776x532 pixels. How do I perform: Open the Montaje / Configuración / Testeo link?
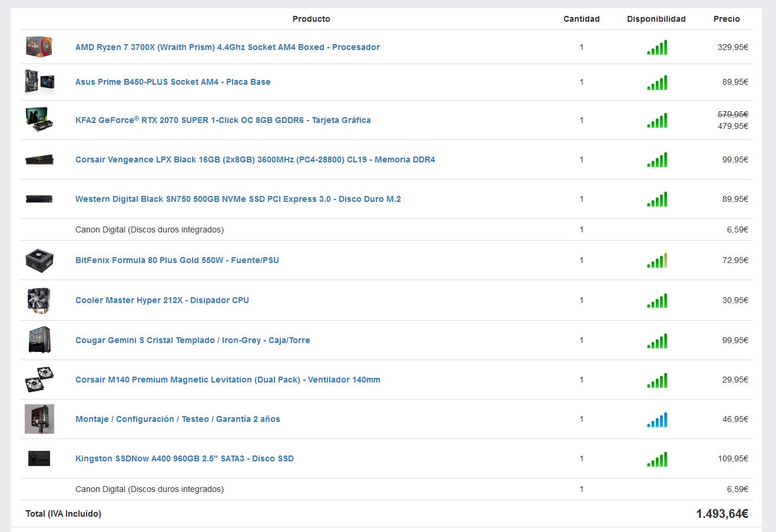pyautogui.click(x=177, y=419)
